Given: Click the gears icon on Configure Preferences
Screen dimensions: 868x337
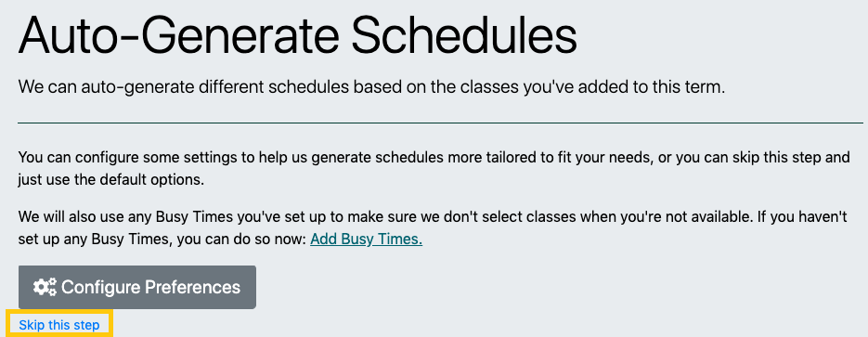Looking at the screenshot, I should (45, 287).
